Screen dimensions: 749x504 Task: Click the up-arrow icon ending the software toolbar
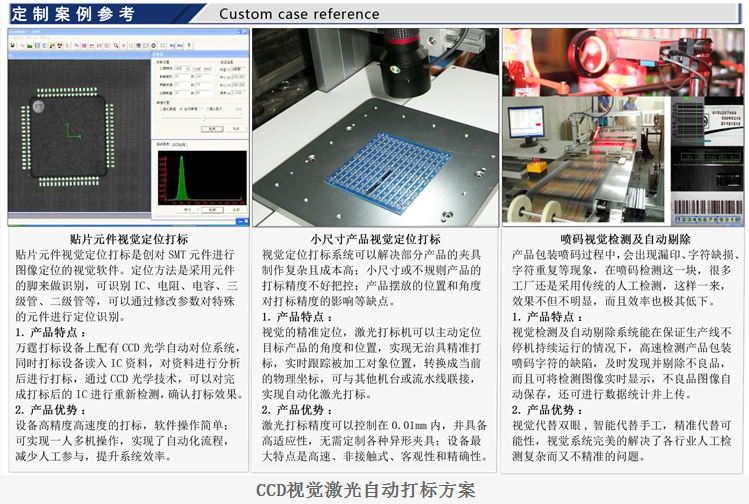(x=189, y=45)
